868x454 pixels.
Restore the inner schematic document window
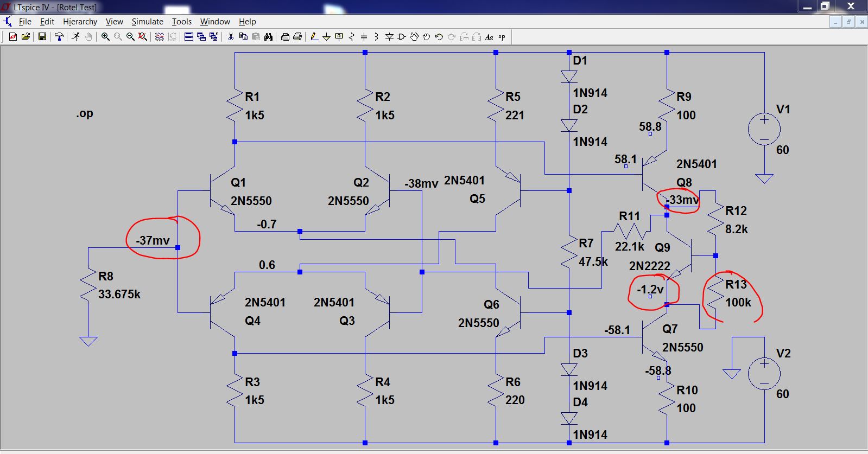coord(848,22)
